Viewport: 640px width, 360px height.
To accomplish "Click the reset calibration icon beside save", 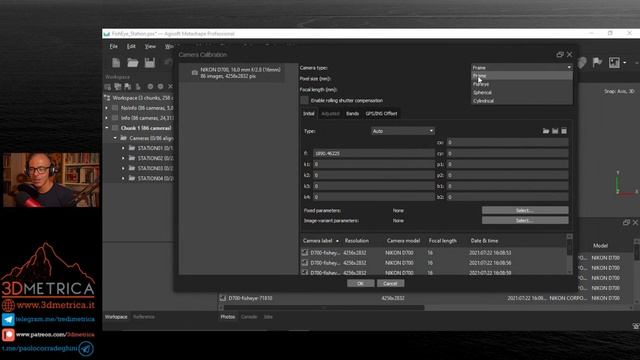I will pos(564,131).
